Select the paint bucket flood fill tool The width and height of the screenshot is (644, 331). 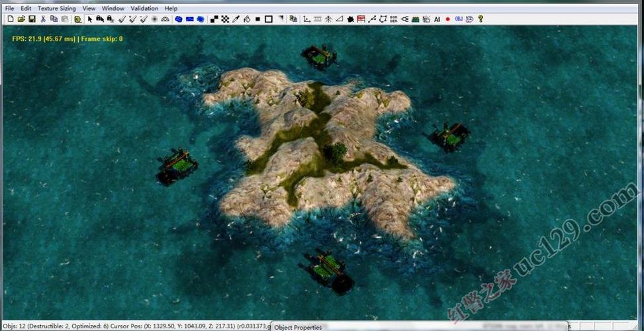click(x=246, y=19)
